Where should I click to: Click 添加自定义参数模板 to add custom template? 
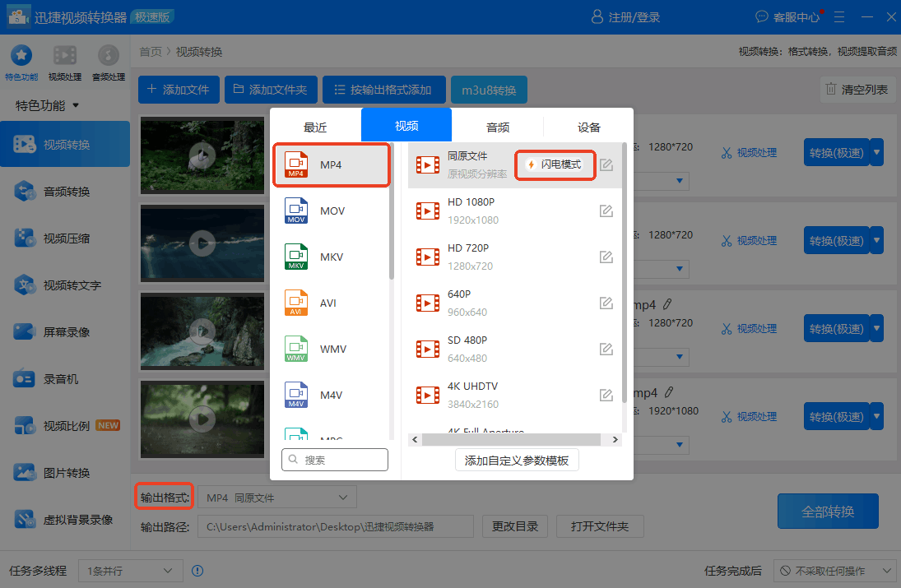click(x=517, y=460)
